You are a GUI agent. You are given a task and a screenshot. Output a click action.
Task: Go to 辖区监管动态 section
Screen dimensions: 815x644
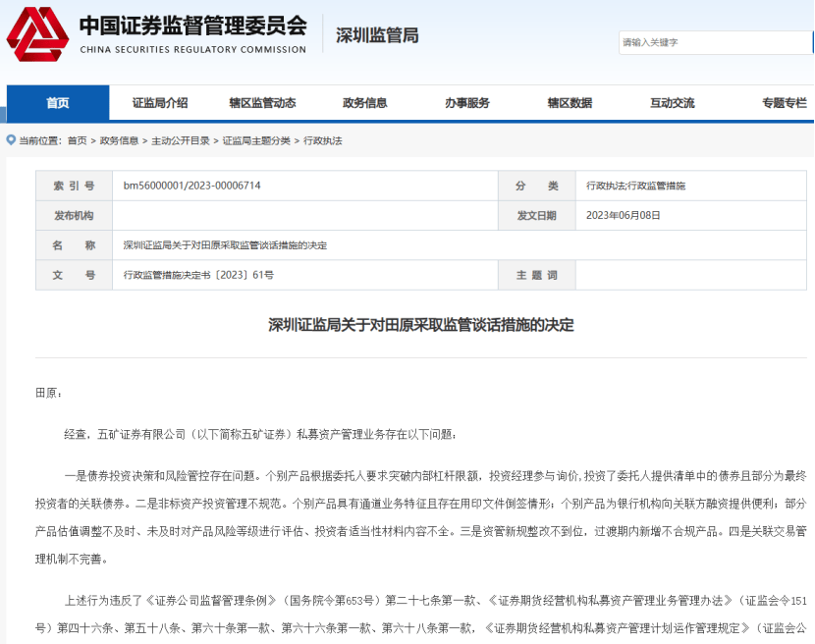(x=262, y=103)
